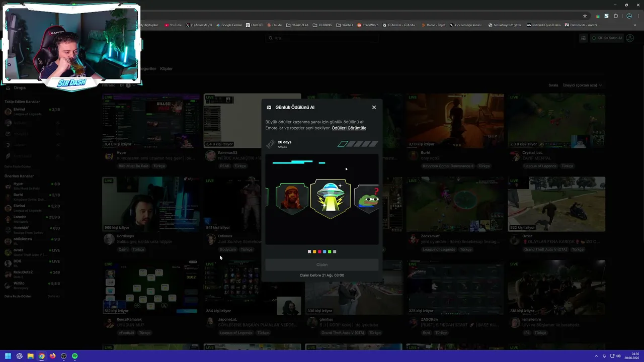Open the Chrome extensions puzzle icon
Viewport: 644px width, 362px height.
615,16
